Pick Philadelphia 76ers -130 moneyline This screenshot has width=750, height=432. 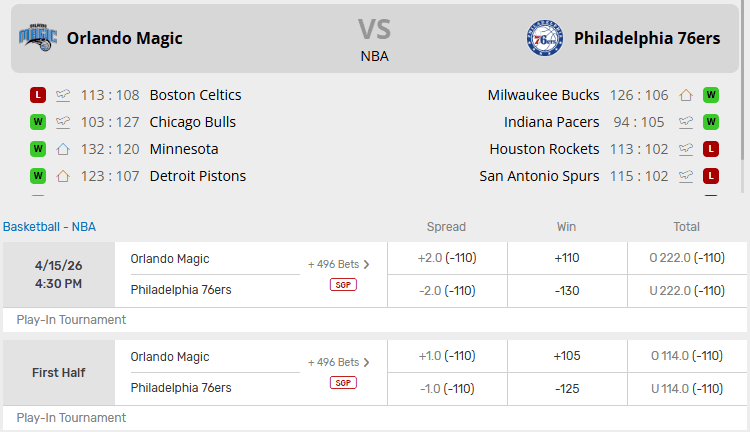[567, 291]
